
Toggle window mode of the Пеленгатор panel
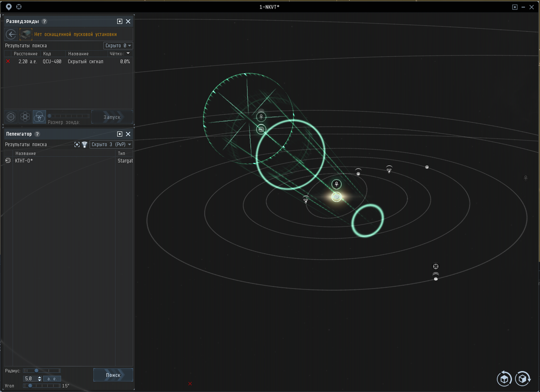120,134
